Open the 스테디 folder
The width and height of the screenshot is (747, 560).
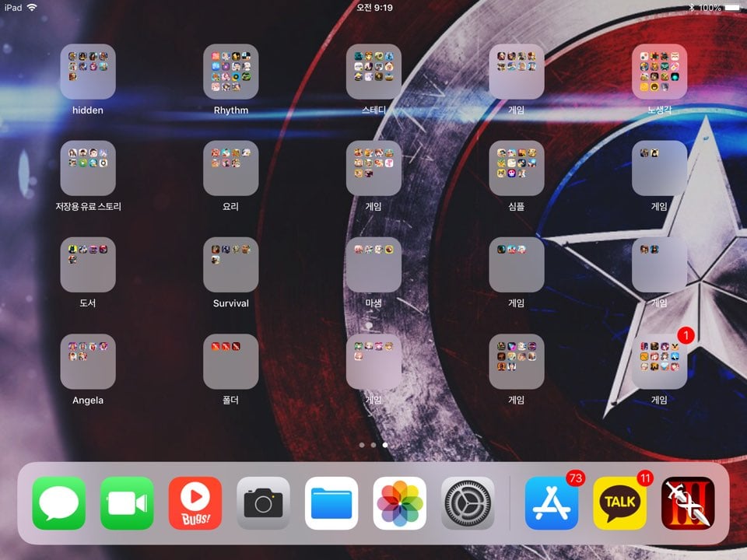[373, 72]
